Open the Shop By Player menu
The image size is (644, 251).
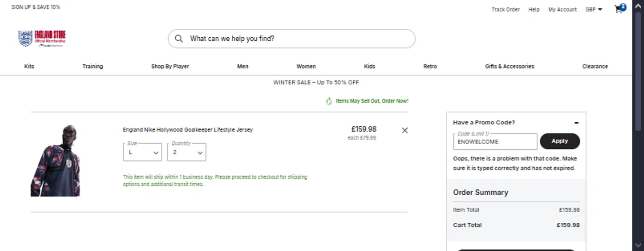coord(170,67)
